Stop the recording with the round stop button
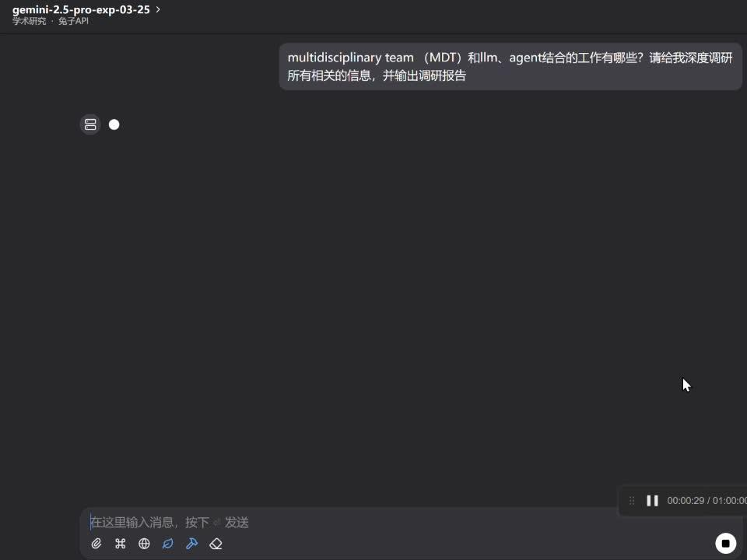The height and width of the screenshot is (560, 747). [x=725, y=543]
